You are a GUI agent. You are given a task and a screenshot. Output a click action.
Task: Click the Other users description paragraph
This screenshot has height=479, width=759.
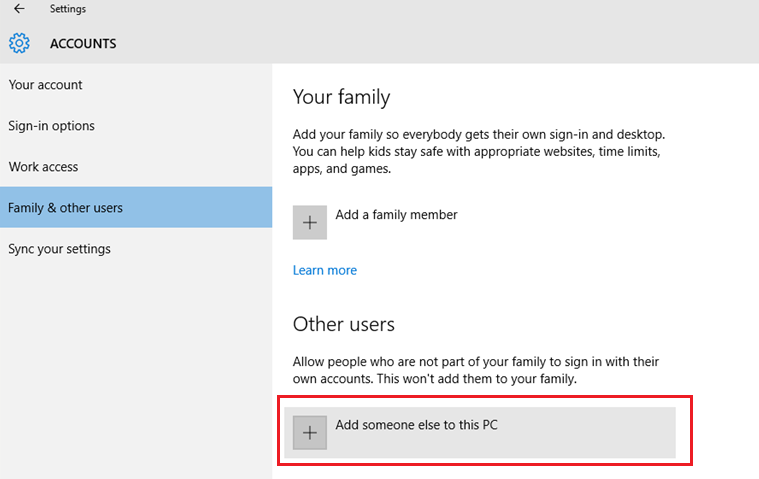pyautogui.click(x=476, y=370)
